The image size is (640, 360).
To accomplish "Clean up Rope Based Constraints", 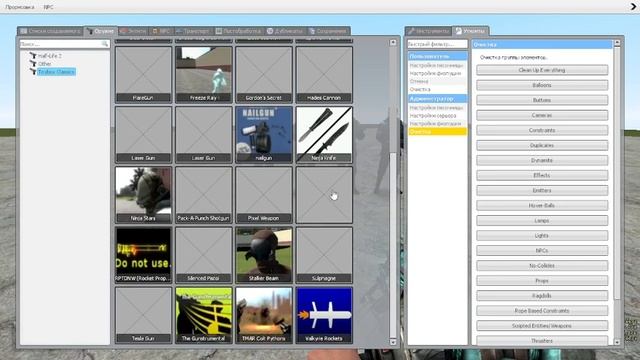I will (542, 311).
